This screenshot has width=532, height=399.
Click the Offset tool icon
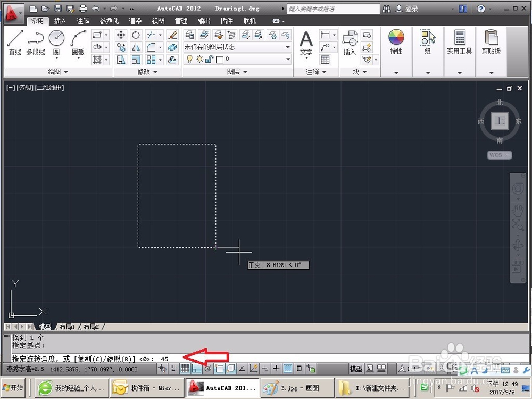[x=172, y=60]
